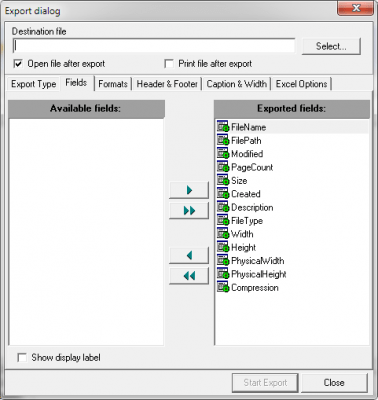The width and height of the screenshot is (378, 400).
Task: Click the Start Export button
Action: click(x=265, y=382)
